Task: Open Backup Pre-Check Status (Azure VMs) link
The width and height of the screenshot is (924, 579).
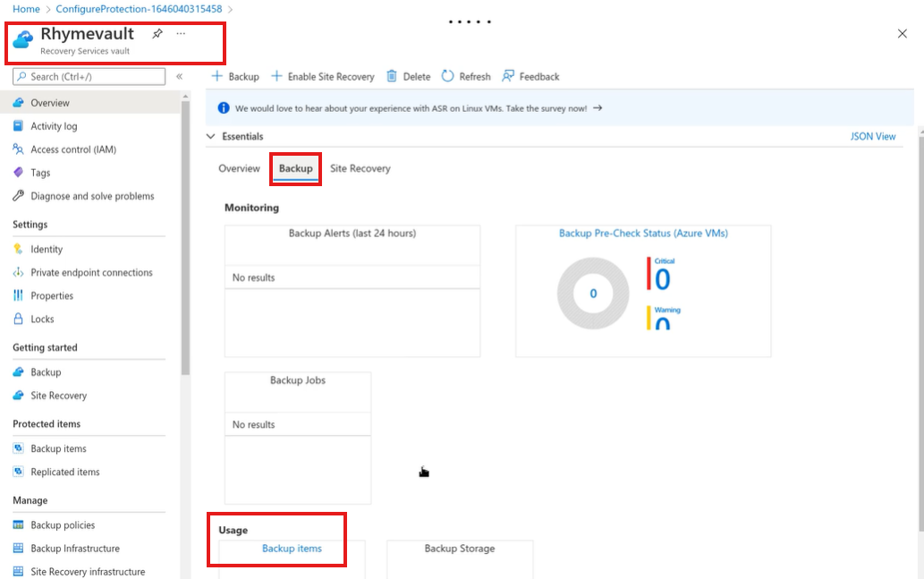Action: click(x=643, y=234)
